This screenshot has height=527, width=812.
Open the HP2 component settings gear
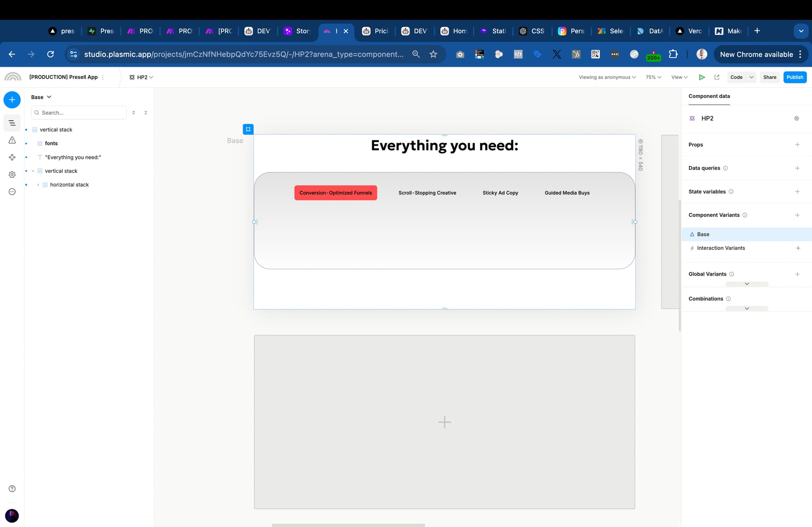coord(796,118)
